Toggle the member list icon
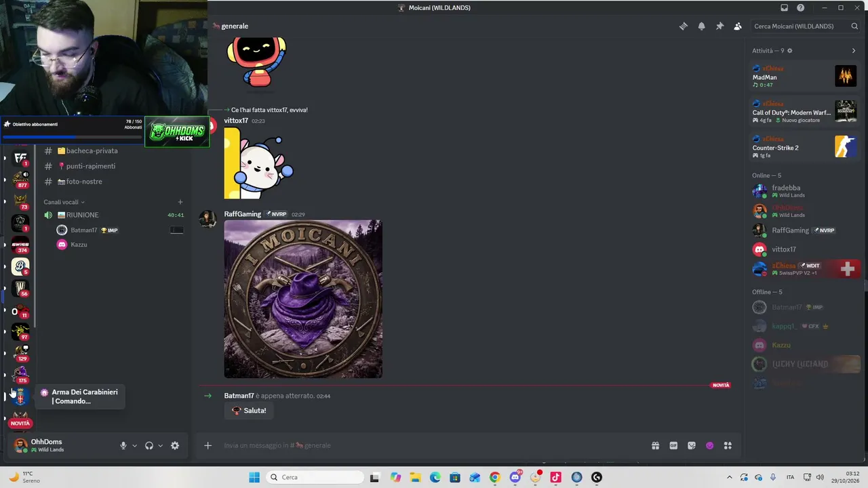Image resolution: width=868 pixels, height=488 pixels. pos(738,26)
